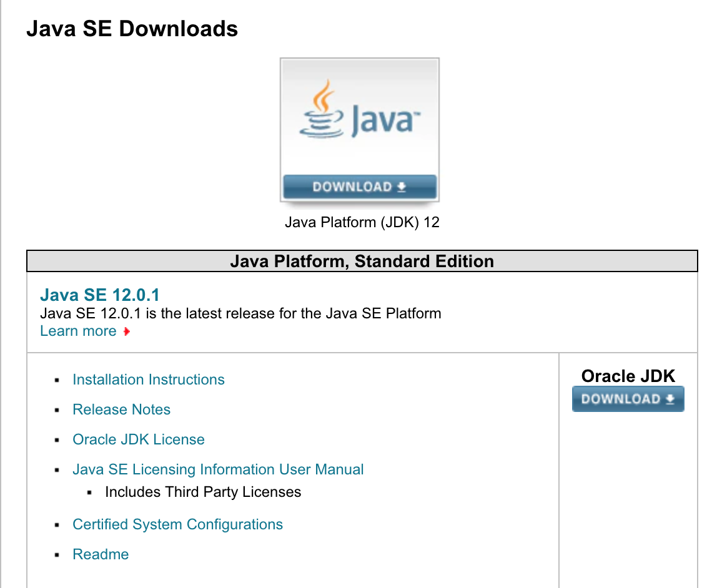Open Java SE Licensing Information User Manual

218,469
